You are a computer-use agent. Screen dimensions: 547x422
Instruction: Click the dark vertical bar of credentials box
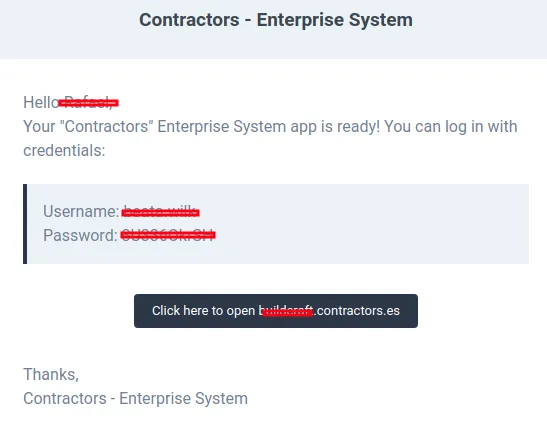point(25,224)
